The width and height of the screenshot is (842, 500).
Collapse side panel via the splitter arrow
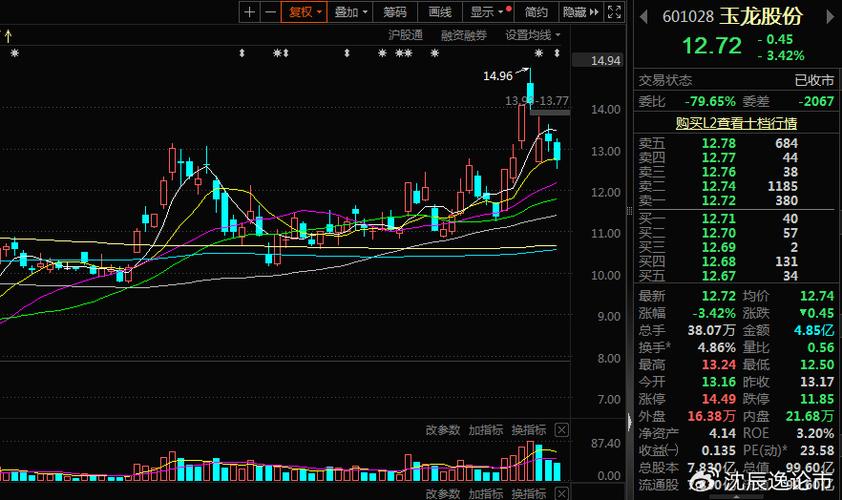tap(629, 422)
